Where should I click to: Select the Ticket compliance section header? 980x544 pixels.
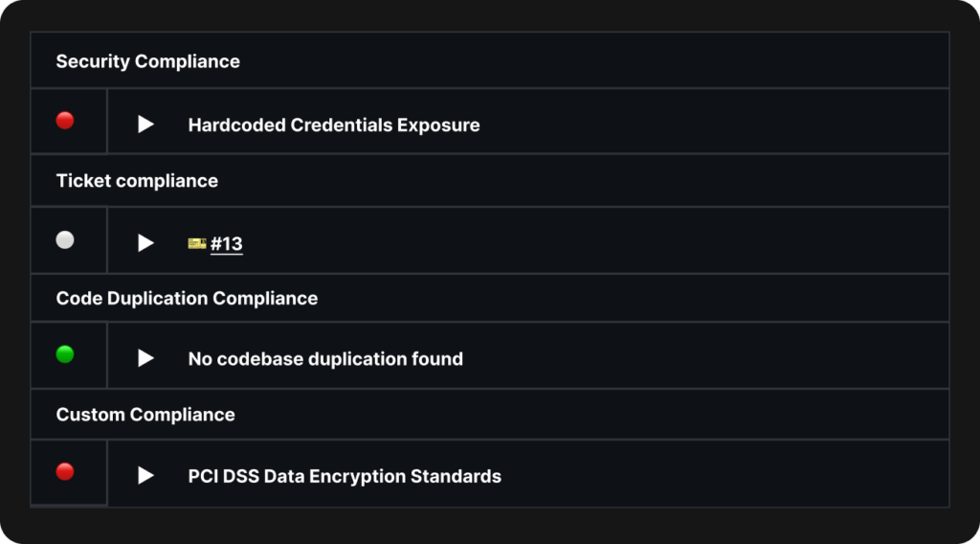pos(137,181)
